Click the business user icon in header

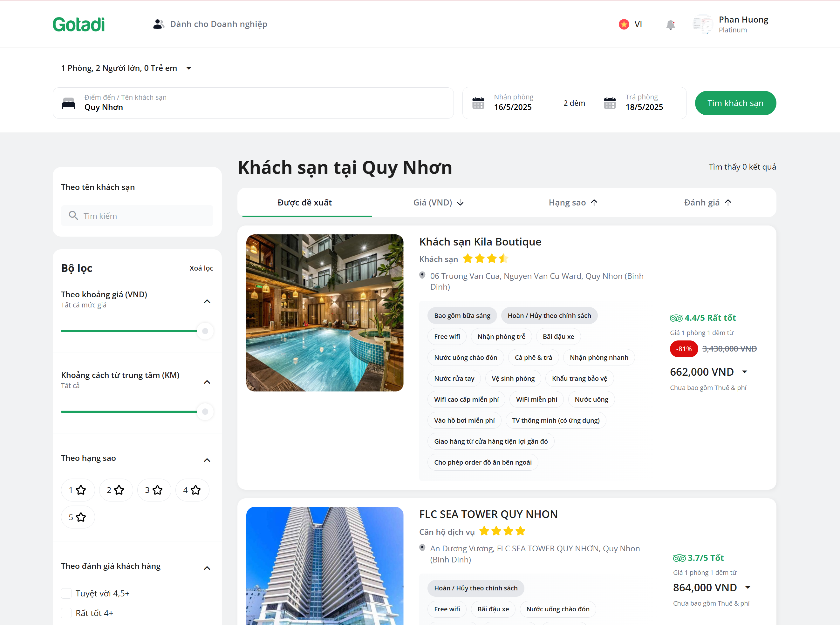coord(158,24)
